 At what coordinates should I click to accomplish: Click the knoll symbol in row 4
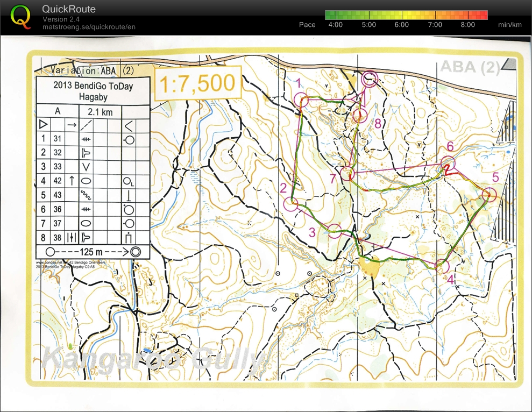pos(86,181)
